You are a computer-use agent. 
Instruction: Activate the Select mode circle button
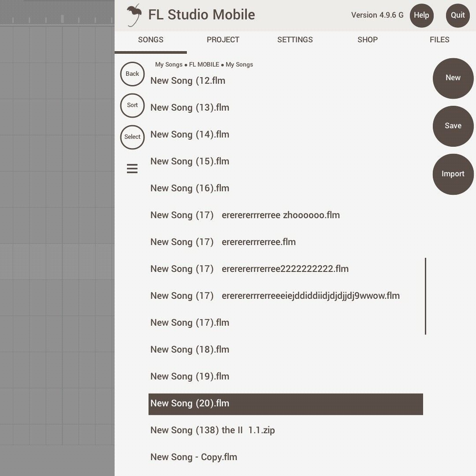click(132, 137)
